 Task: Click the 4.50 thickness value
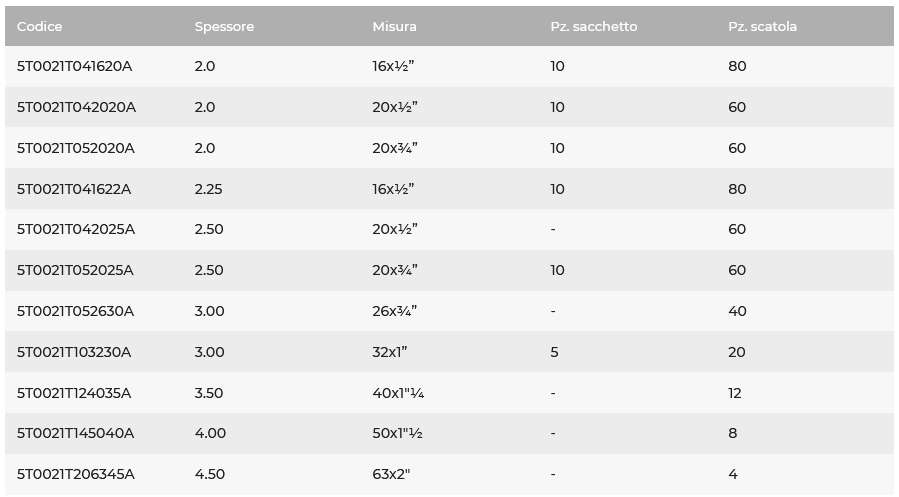(210, 474)
